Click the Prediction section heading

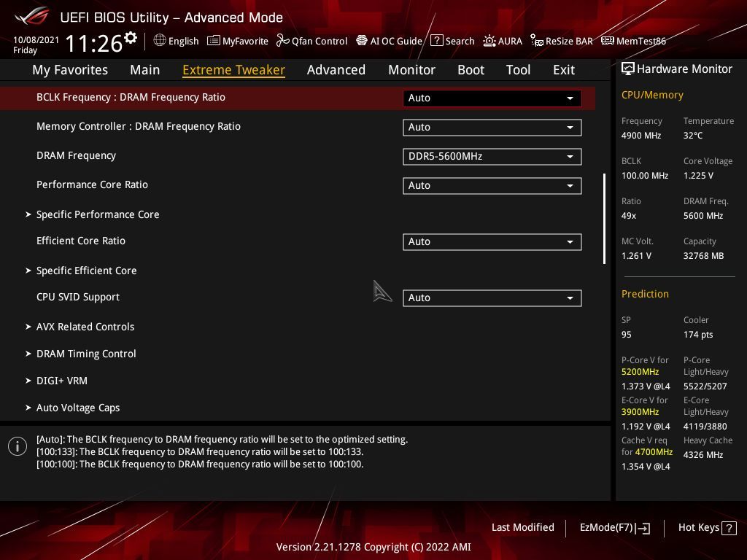645,295
